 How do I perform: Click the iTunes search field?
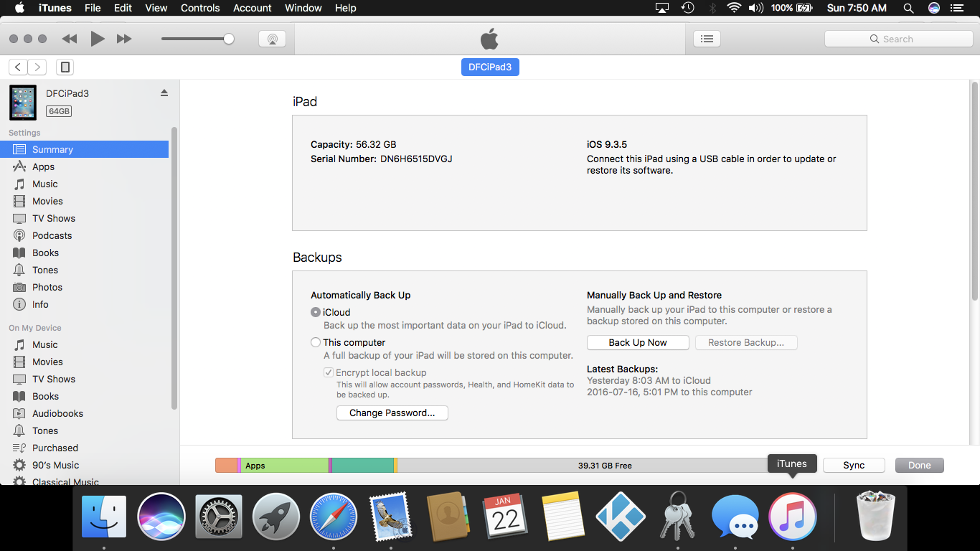tap(899, 39)
